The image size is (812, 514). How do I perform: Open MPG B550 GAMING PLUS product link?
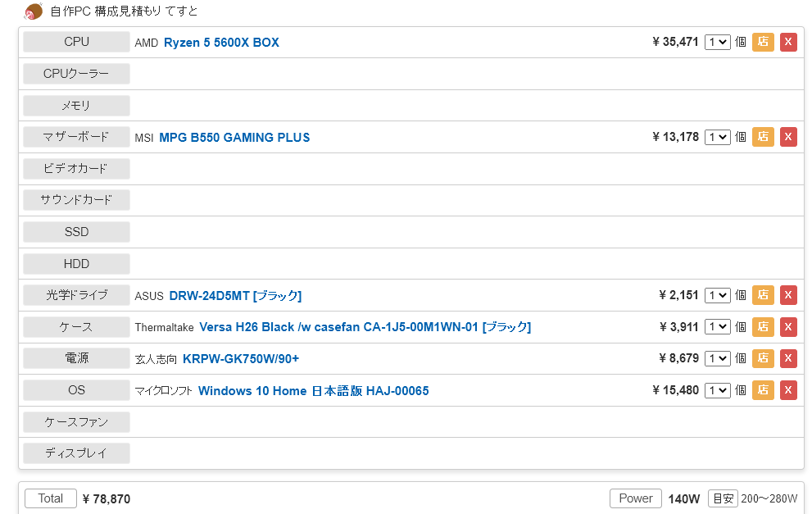(234, 137)
